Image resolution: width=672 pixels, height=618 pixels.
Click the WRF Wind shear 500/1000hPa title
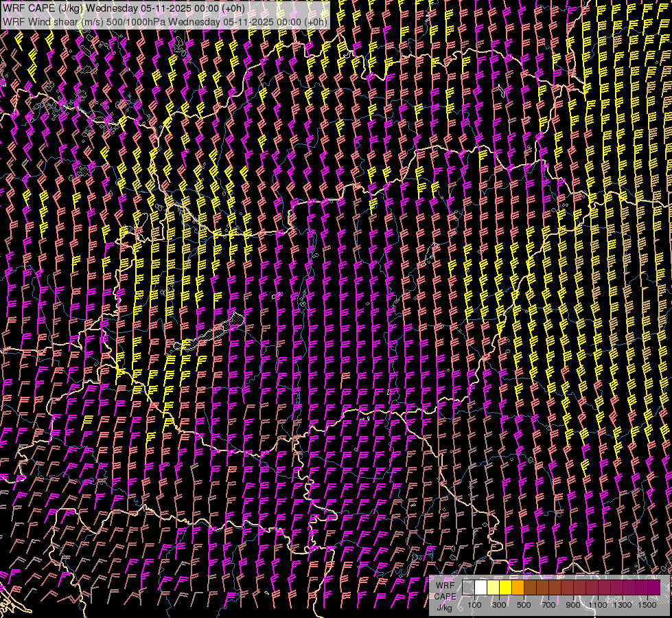(x=165, y=21)
